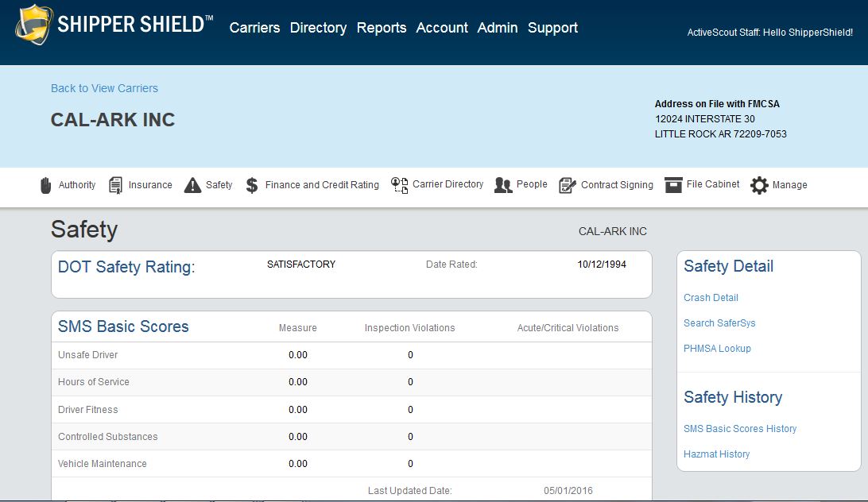The height and width of the screenshot is (502, 868).
Task: Click the Finance dollar sign icon
Action: 252,185
